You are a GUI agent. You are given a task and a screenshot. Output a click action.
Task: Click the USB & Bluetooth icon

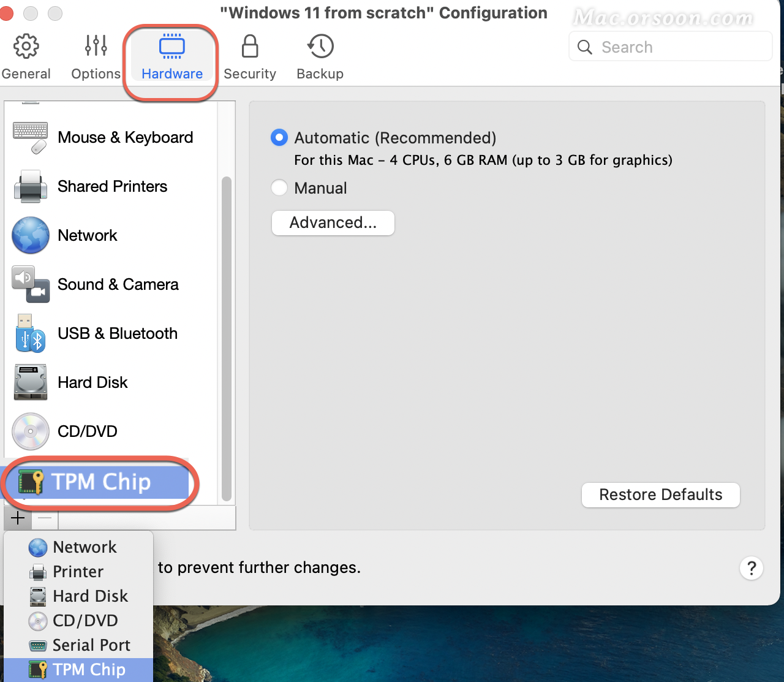(31, 334)
